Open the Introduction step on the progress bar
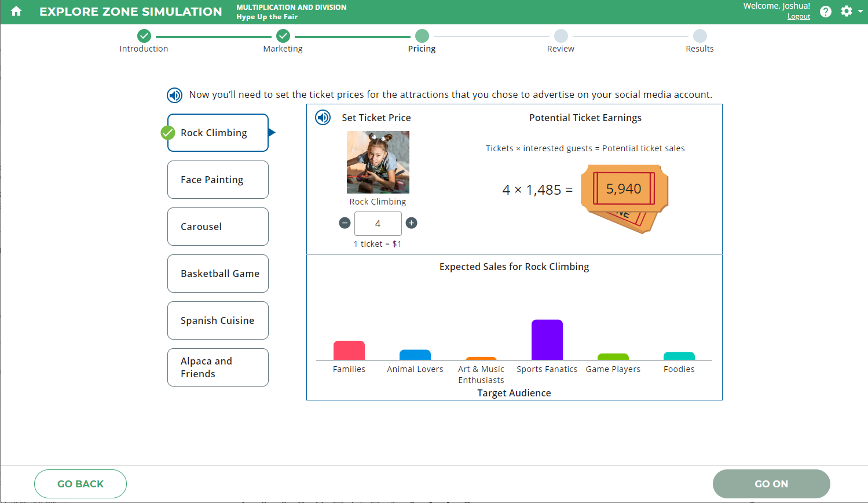The width and height of the screenshot is (868, 503). [144, 36]
